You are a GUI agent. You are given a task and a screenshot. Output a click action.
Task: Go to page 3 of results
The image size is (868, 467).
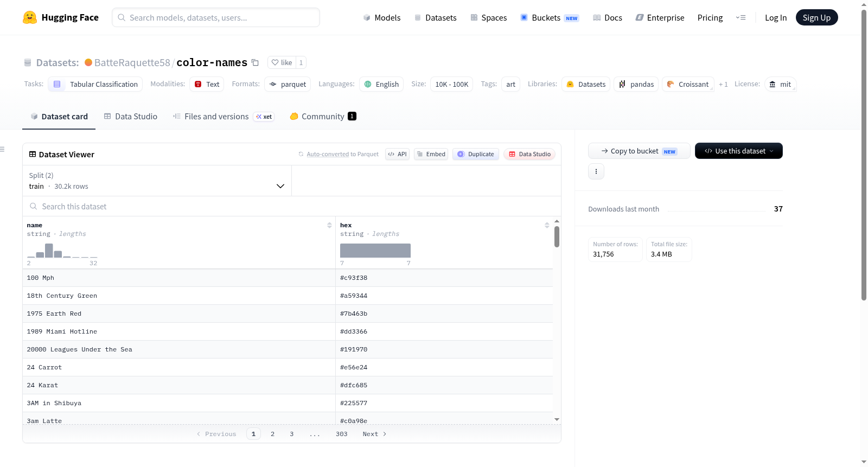pos(292,434)
